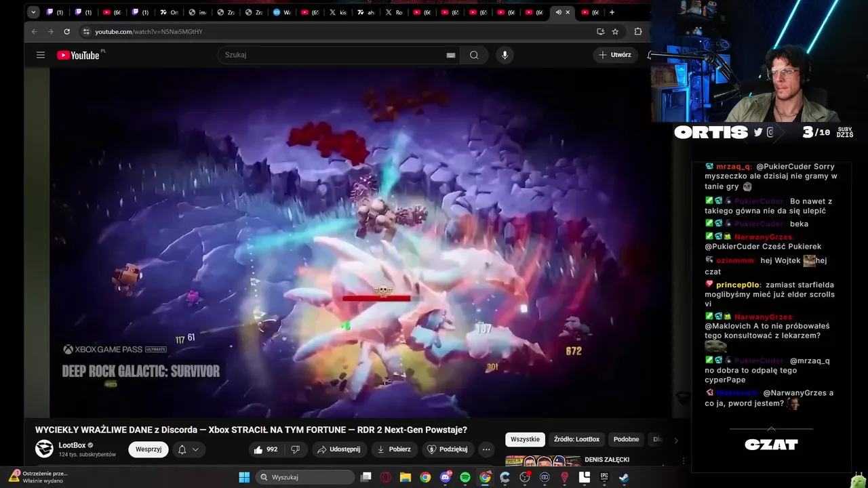Open the Denis Załęcki recommended video thumbnail
This screenshot has width=868, height=488.
(542, 462)
